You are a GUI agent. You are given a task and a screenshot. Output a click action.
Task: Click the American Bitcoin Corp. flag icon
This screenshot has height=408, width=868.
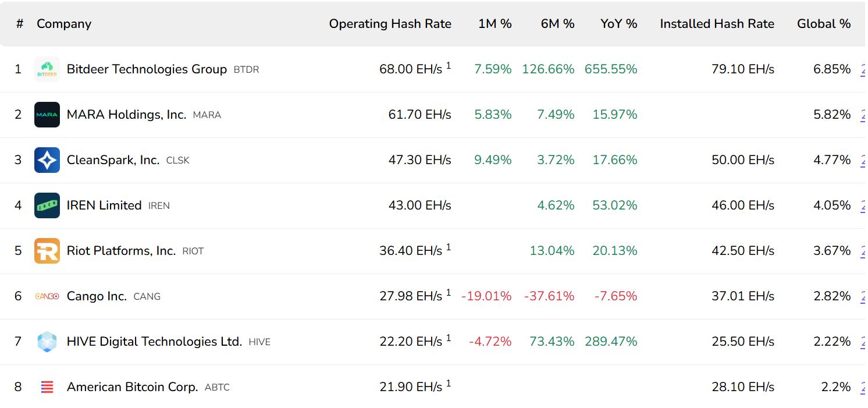tap(47, 387)
